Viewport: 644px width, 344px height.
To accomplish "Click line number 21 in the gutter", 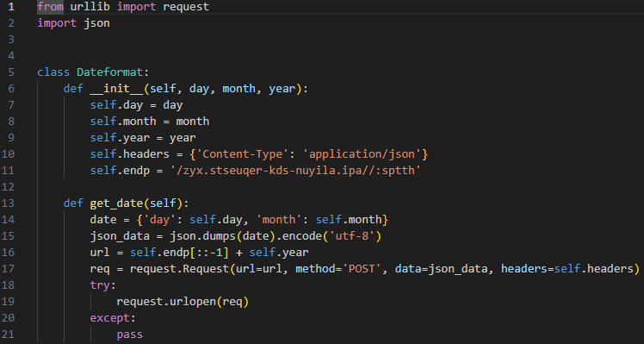I will (8, 335).
